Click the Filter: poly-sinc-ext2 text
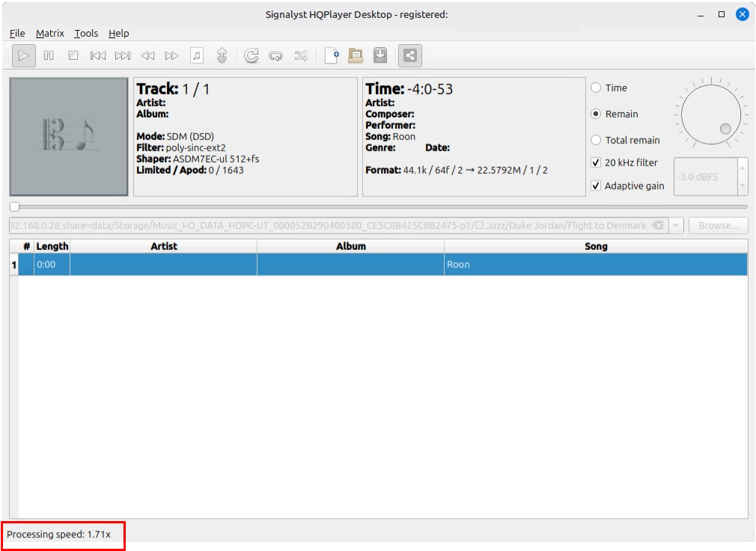756x551 pixels. 181,148
